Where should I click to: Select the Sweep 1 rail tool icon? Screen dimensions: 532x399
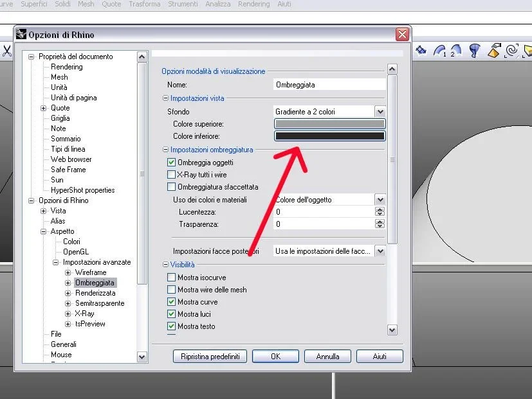pos(440,51)
